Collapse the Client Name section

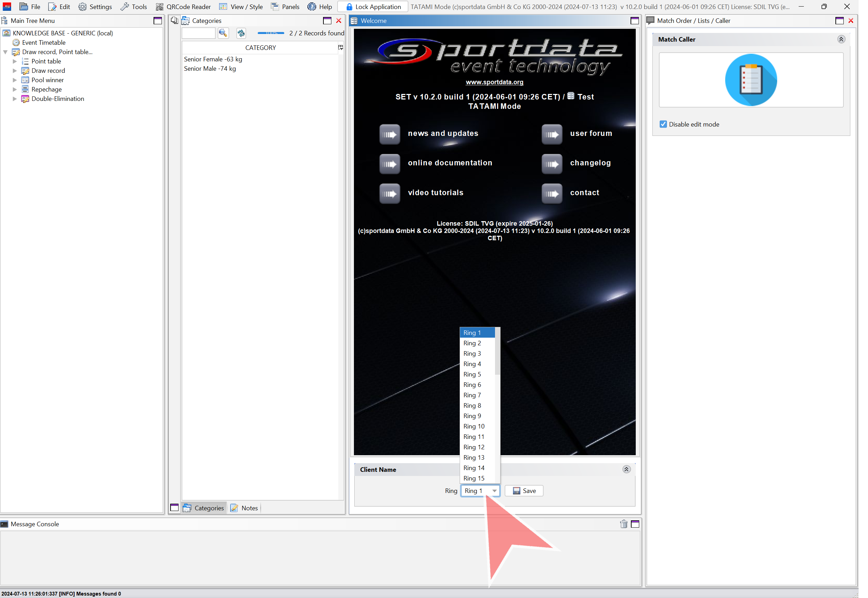click(x=626, y=469)
